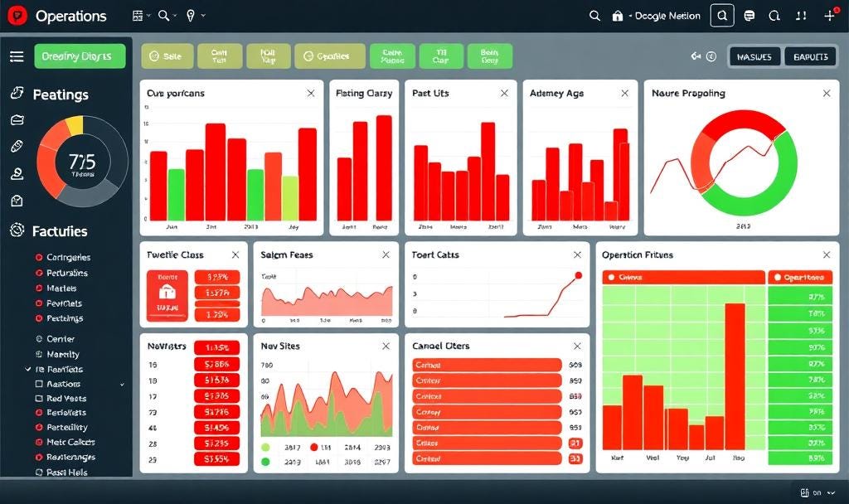This screenshot has height=504, width=849.
Task: Switch to the Hat Yay tab
Action: (268, 56)
